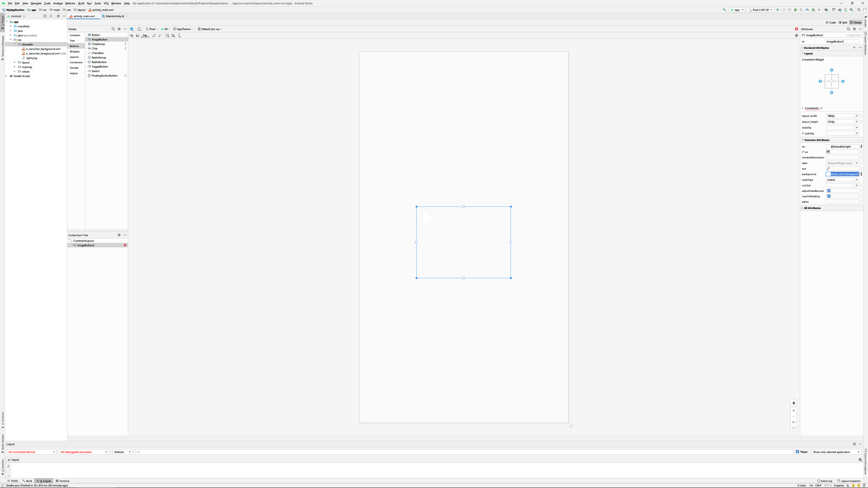Switch to the MainActivity.kt tab
The width and height of the screenshot is (868, 488).
[115, 16]
